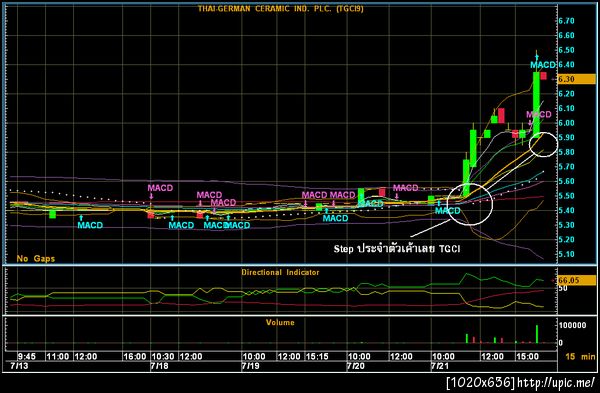Click the magenta MACD signal near 6.10 level
The image size is (600, 393).
coord(538,114)
